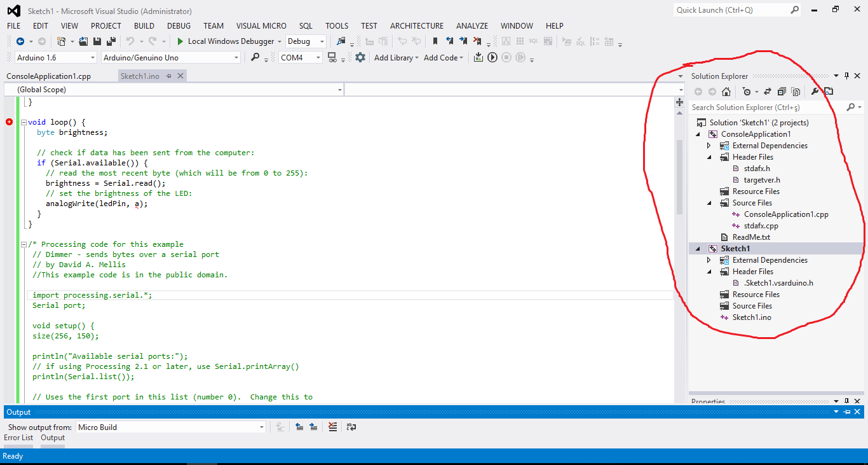Open the Debug configuration dropdown
Image resolution: width=868 pixels, height=465 pixels.
click(322, 41)
